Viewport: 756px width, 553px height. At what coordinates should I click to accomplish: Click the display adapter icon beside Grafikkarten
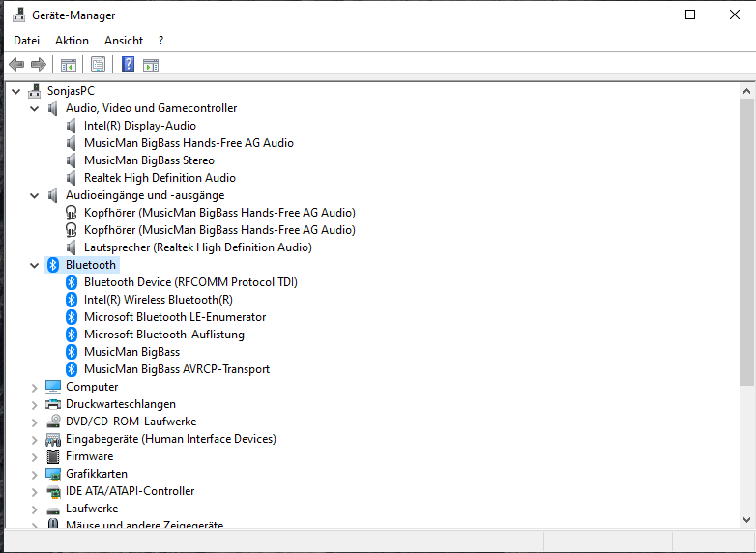point(53,474)
